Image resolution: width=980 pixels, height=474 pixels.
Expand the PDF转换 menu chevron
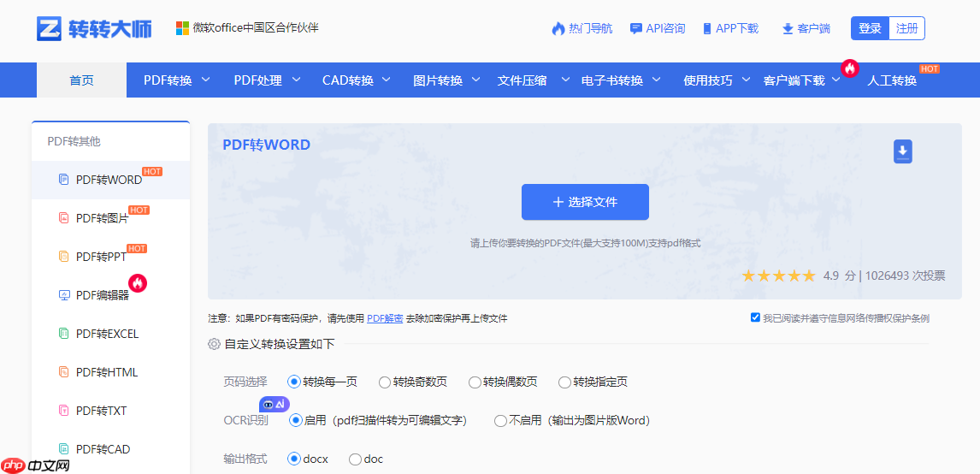[x=205, y=80]
